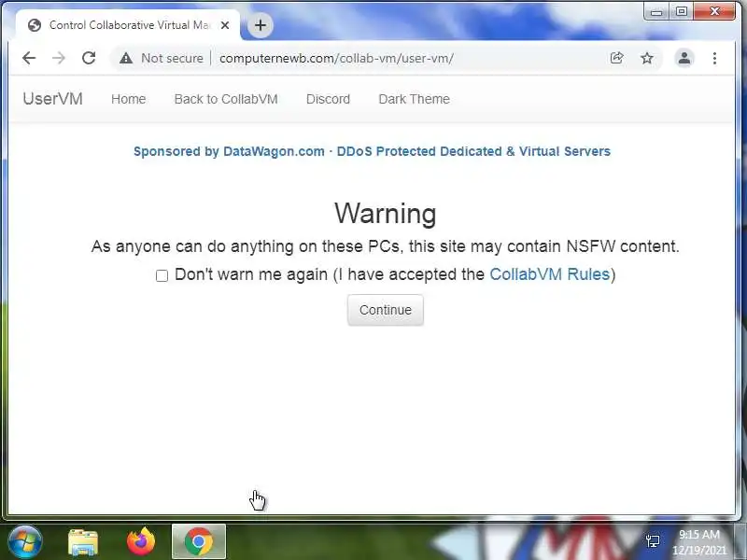Image resolution: width=747 pixels, height=560 pixels.
Task: Open the Discord nav link
Action: pos(328,99)
